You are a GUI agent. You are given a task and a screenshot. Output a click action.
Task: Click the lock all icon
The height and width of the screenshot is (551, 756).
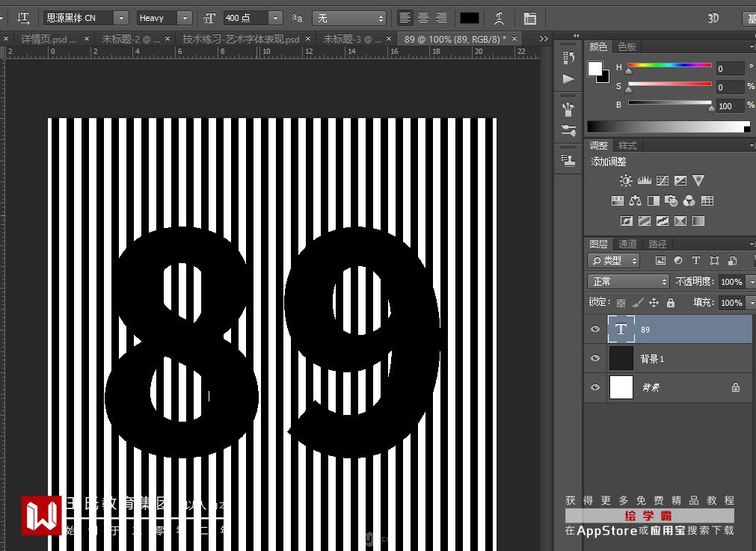tap(671, 303)
